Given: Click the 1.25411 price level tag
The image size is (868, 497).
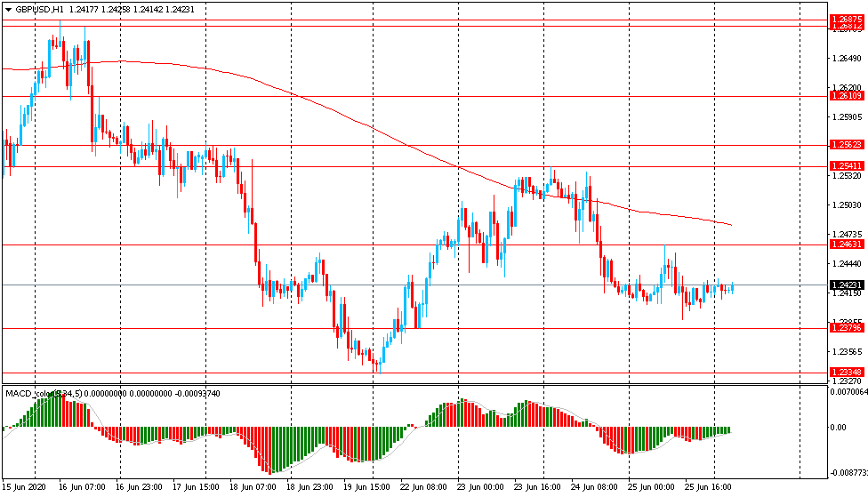Looking at the screenshot, I should pyautogui.click(x=845, y=166).
